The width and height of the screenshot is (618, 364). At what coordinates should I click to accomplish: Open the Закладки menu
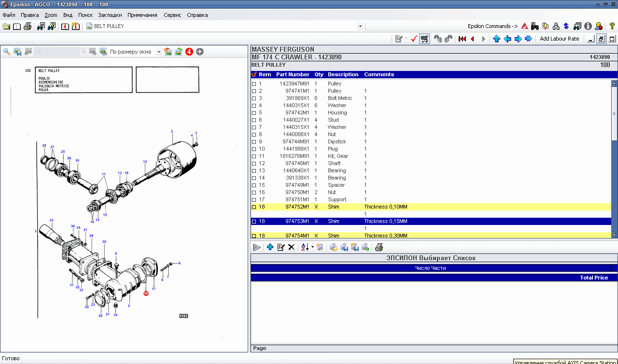point(110,15)
